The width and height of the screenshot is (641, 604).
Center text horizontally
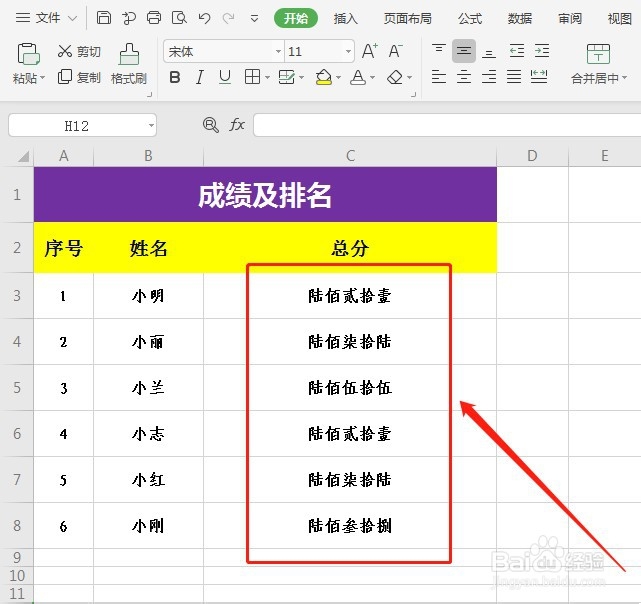point(464,76)
